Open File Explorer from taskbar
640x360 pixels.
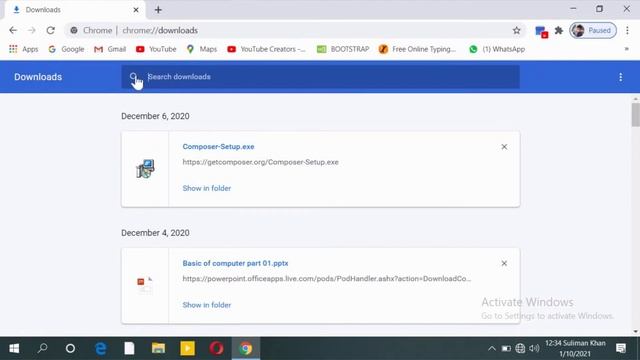click(158, 348)
